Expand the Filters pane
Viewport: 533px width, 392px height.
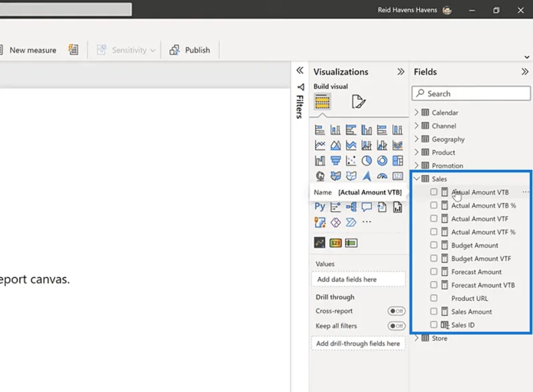[x=299, y=71]
